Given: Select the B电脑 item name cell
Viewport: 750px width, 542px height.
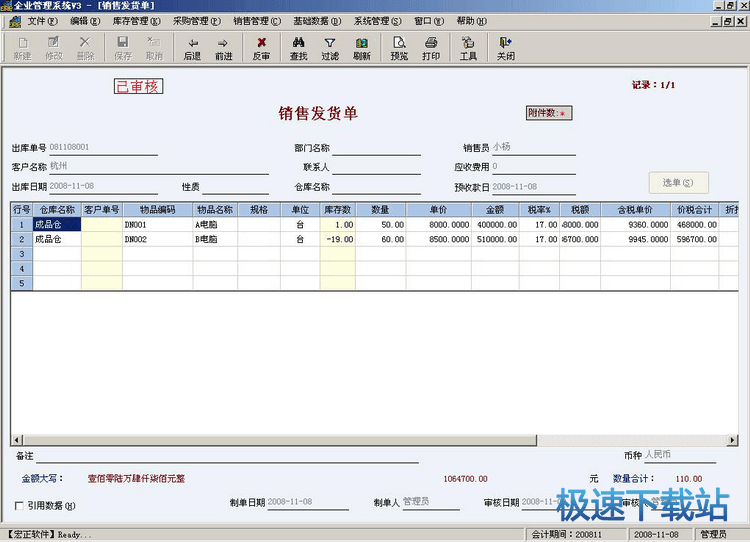Looking at the screenshot, I should click(215, 239).
